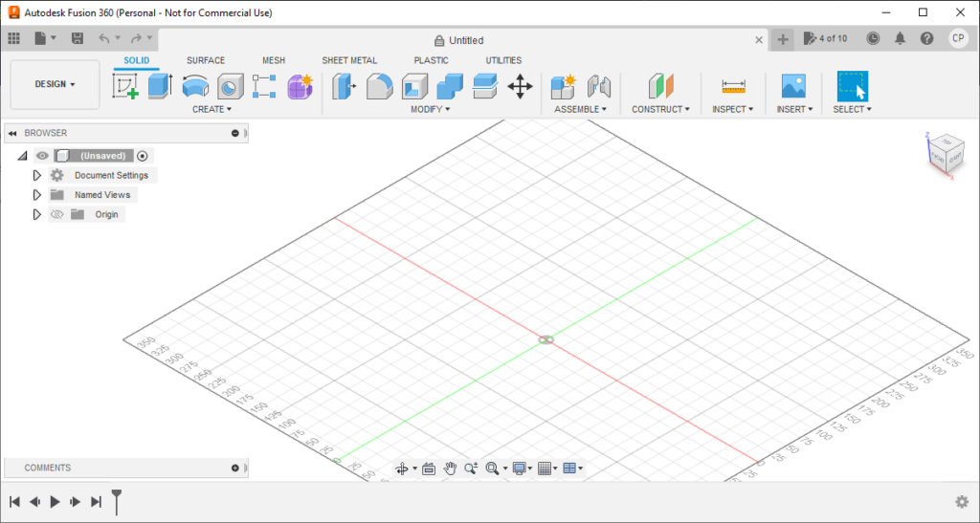Open the DESIGN workspace dropdown

point(55,84)
